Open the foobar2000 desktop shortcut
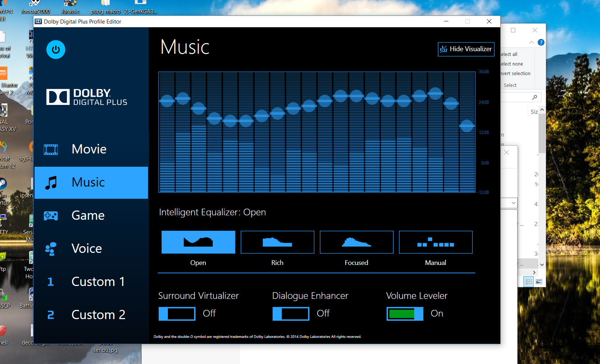 point(35,7)
